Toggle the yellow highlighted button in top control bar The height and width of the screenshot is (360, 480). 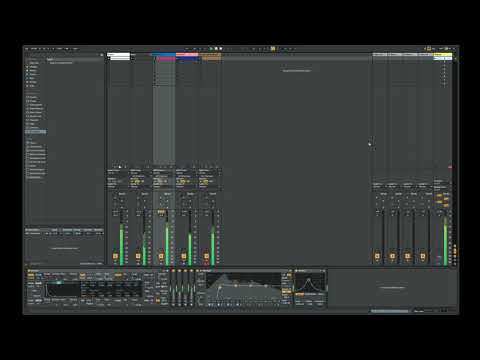coord(273,49)
